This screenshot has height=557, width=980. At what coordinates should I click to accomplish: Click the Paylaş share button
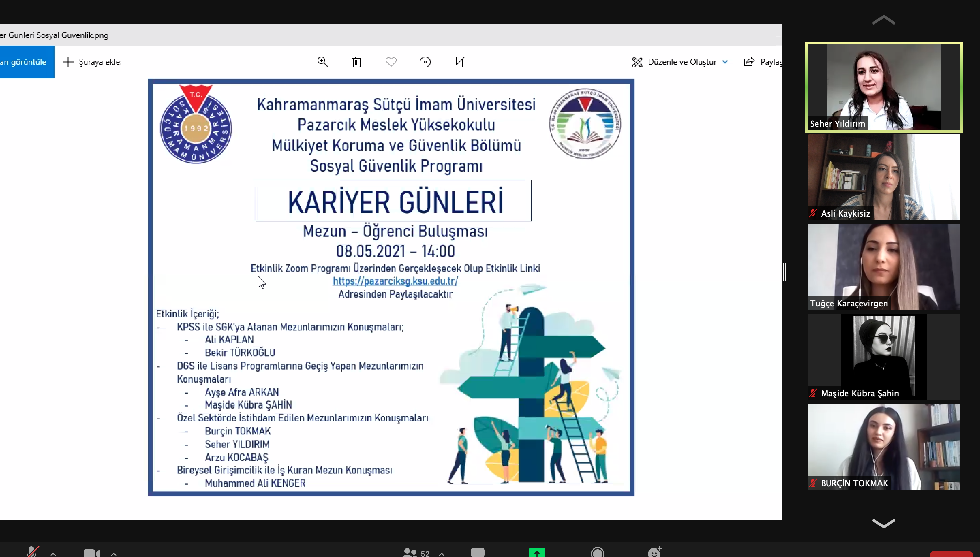763,62
